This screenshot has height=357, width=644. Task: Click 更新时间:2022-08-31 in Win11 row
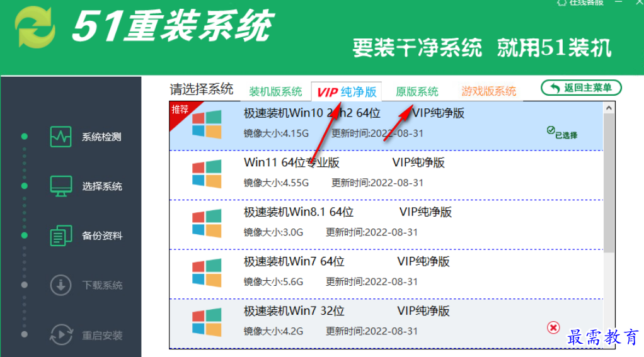pos(377,183)
